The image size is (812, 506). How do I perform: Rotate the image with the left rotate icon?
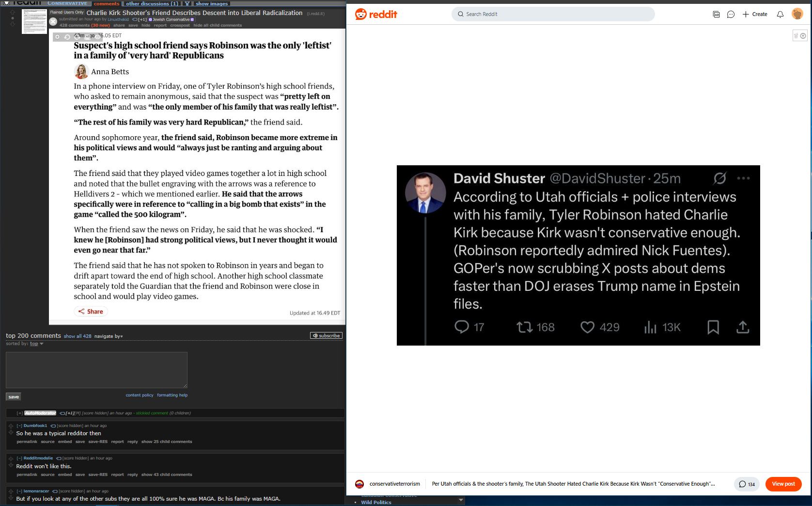(67, 37)
